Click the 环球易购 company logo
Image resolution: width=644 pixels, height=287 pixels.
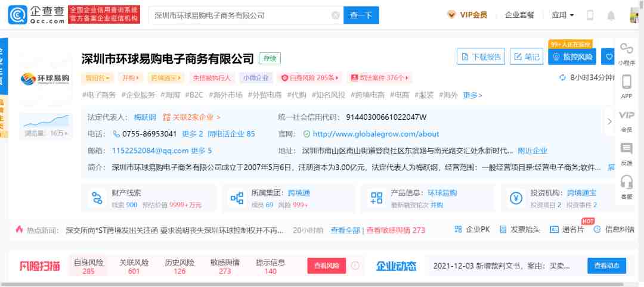[x=45, y=78]
